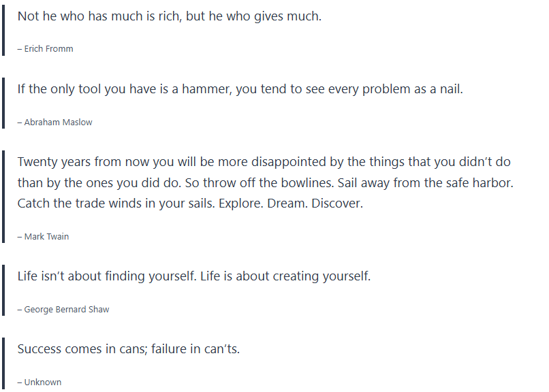549x392 pixels.
Task: Click the Mark Twain attribution
Action: pos(46,237)
